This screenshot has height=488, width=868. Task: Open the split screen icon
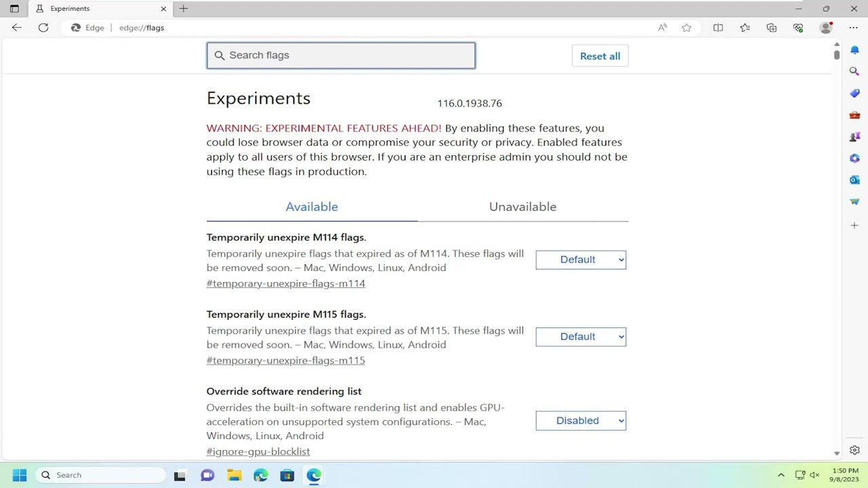718,28
